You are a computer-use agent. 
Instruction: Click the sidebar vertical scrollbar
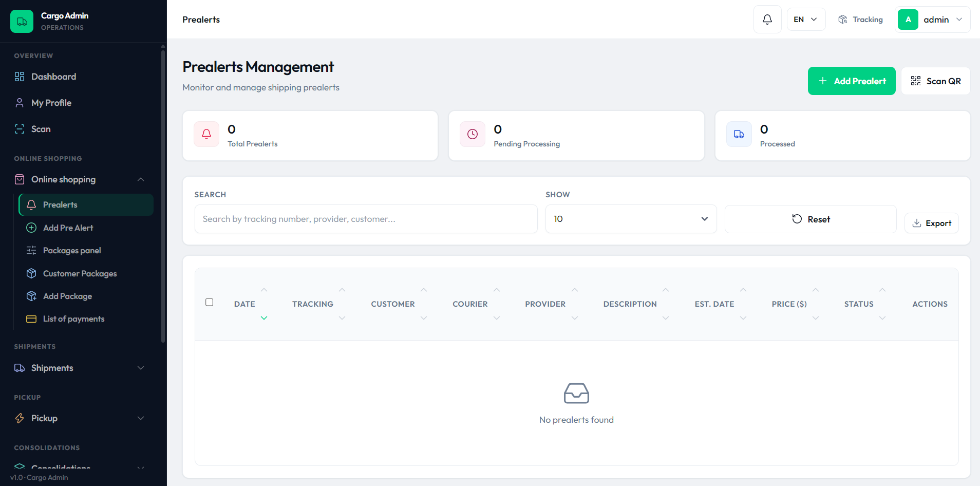[163, 195]
